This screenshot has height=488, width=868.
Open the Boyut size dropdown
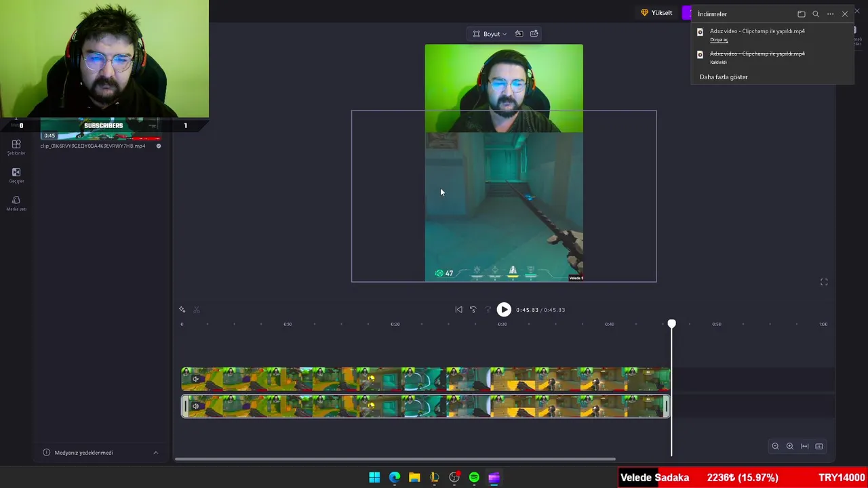coord(490,34)
